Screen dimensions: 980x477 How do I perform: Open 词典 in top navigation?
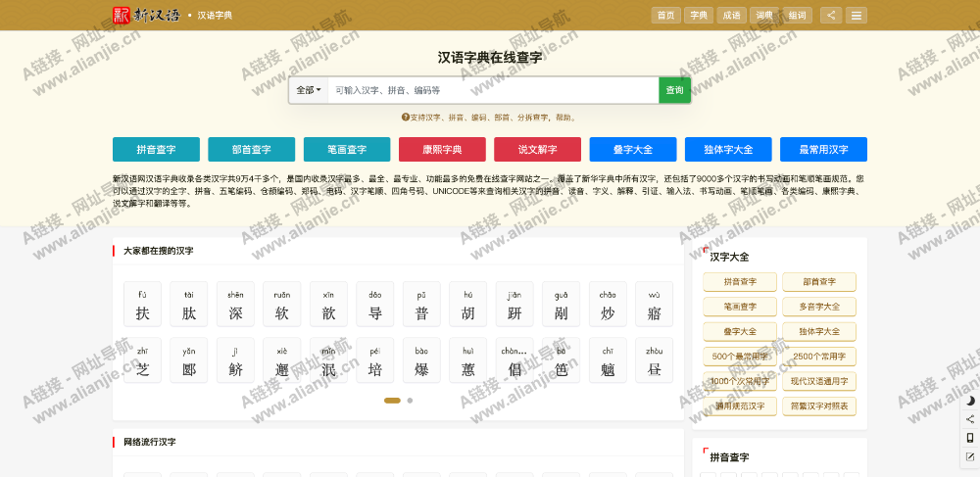(764, 15)
